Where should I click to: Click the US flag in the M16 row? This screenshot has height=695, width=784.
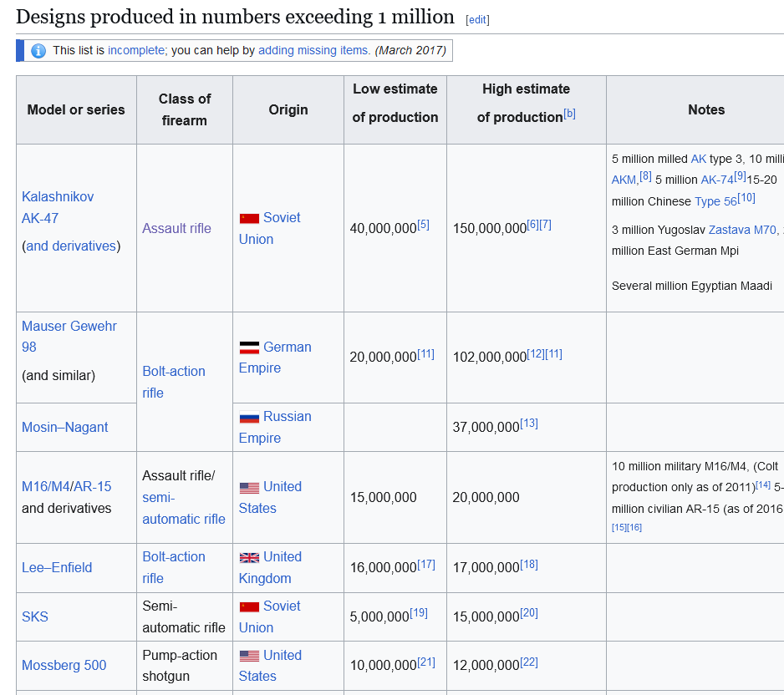(x=249, y=487)
